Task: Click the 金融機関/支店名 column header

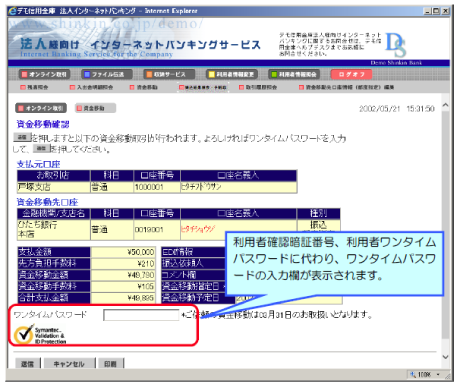Action: click(54, 213)
